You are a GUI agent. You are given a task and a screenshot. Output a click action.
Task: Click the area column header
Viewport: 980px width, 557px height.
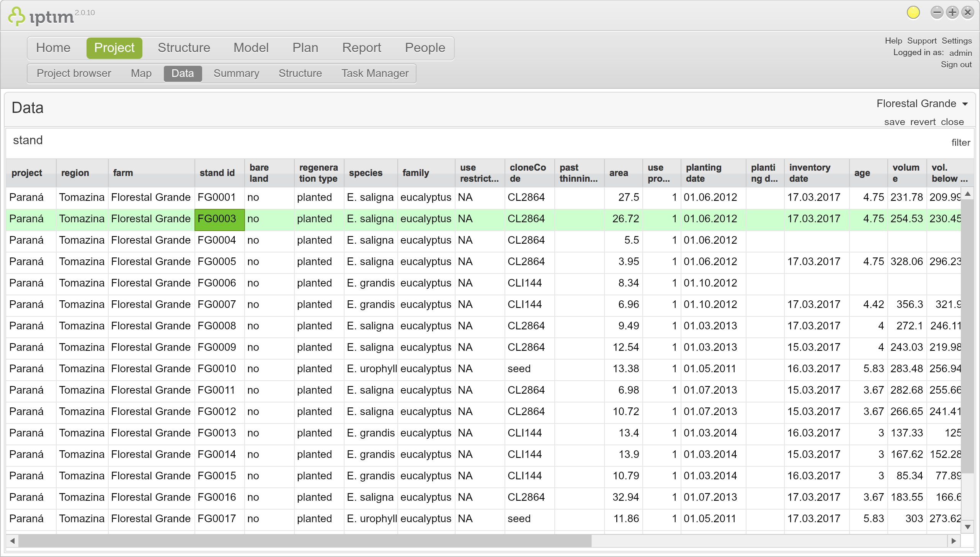(x=624, y=173)
